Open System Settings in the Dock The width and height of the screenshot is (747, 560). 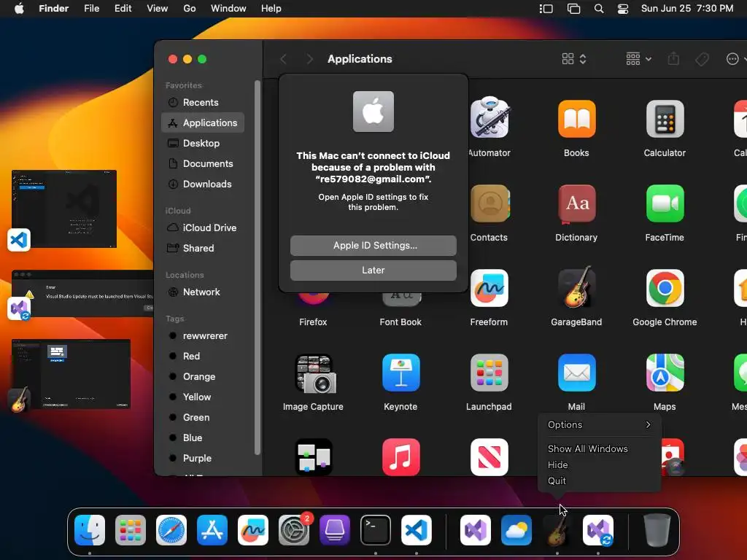(x=294, y=530)
